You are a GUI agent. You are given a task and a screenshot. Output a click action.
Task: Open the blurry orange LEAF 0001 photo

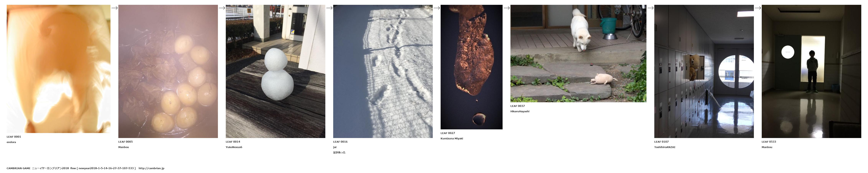tap(59, 69)
